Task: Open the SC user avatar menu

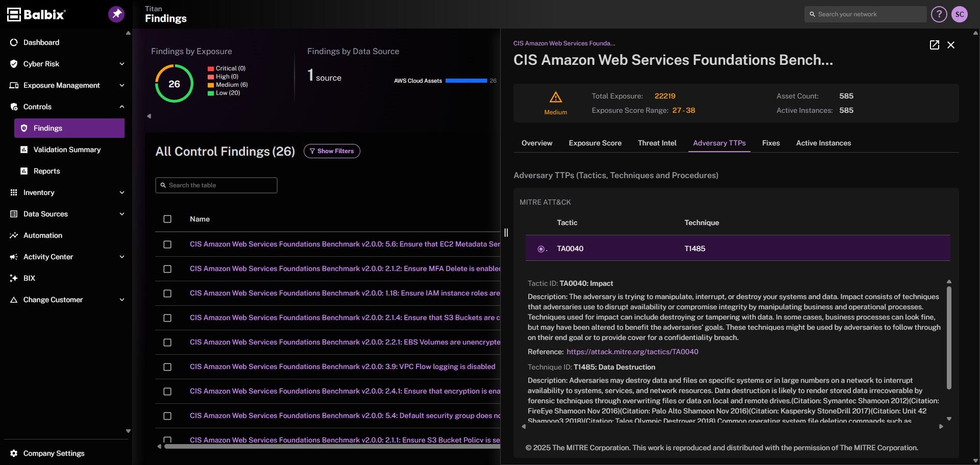Action: click(x=960, y=14)
